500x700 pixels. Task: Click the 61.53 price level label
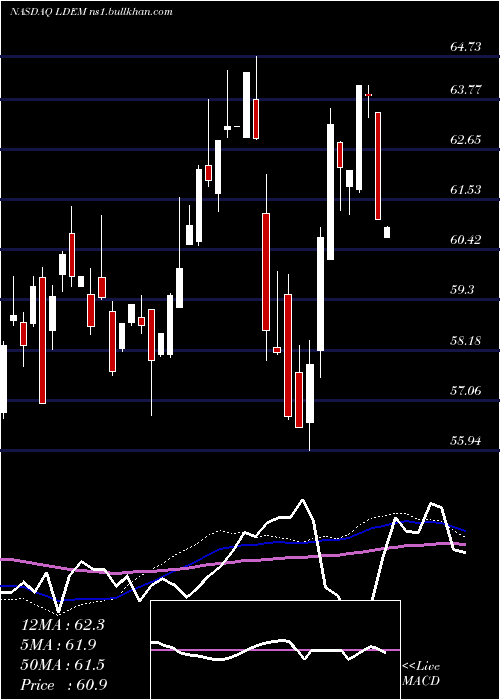tap(466, 190)
